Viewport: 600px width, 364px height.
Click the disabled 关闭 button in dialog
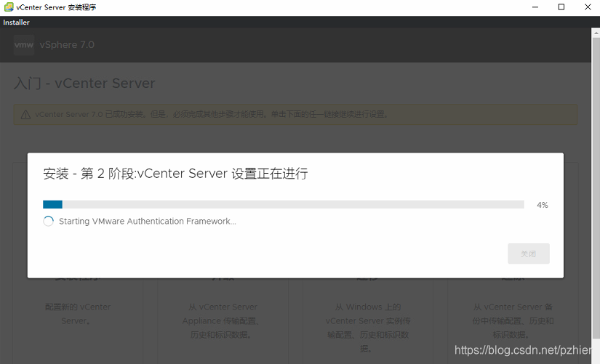529,254
